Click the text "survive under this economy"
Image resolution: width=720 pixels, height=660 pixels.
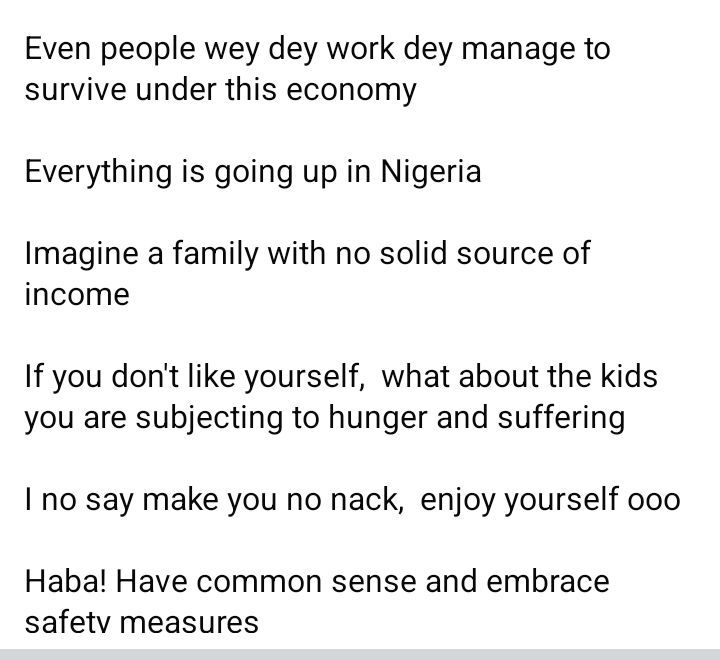220,89
